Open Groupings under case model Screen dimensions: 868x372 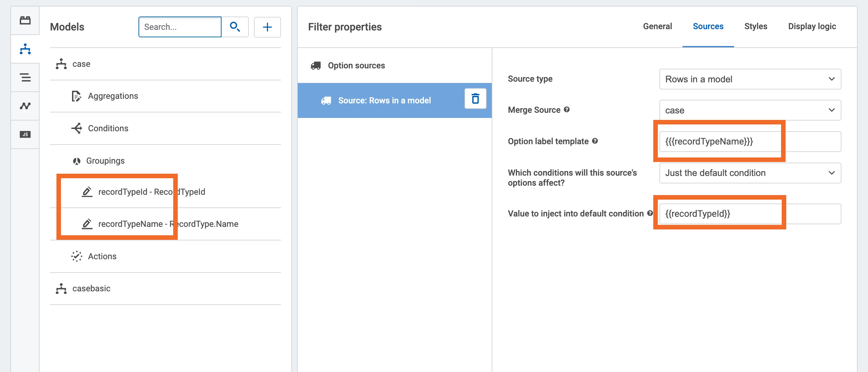(165, 161)
